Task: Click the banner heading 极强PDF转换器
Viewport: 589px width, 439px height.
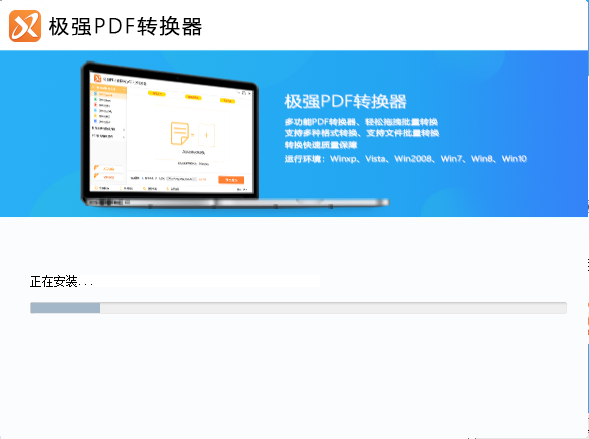Action: (x=345, y=101)
